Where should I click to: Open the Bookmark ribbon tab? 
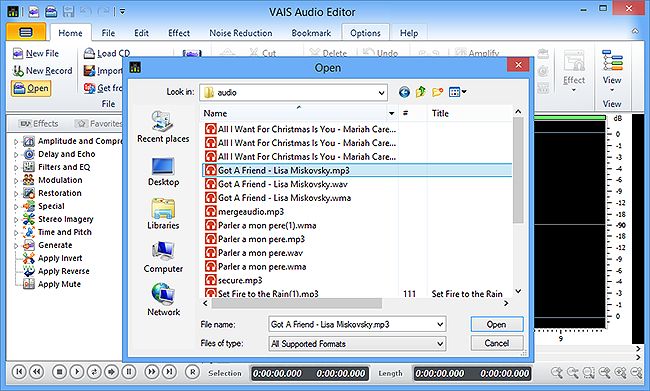tap(311, 33)
